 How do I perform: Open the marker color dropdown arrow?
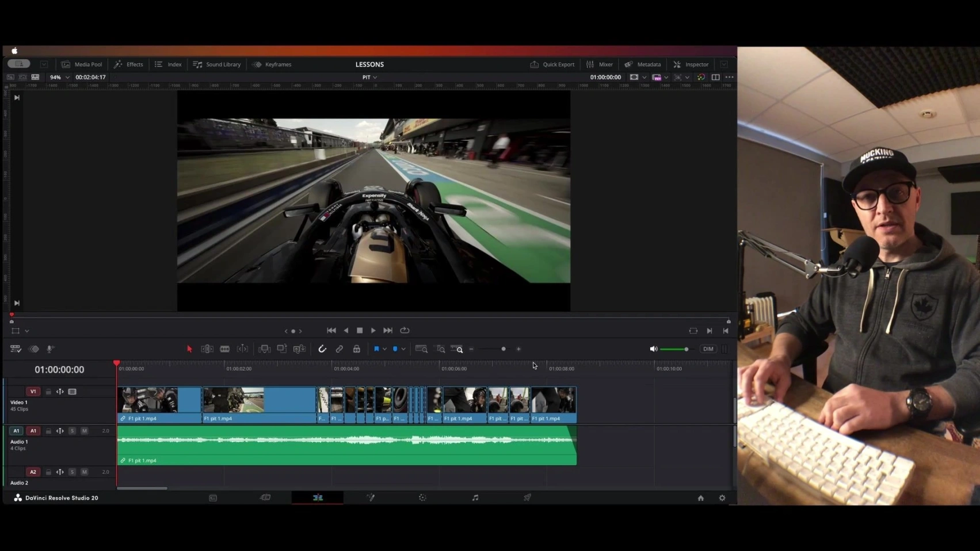[403, 349]
